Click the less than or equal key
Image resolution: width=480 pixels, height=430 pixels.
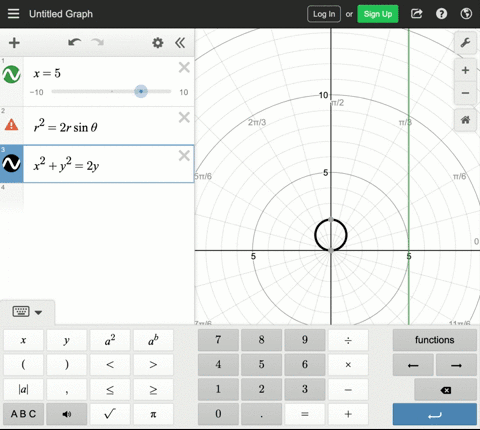(x=110, y=389)
